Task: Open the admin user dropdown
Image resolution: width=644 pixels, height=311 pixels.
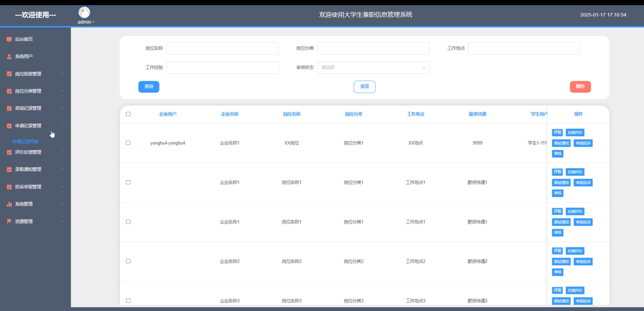Action: pos(86,22)
